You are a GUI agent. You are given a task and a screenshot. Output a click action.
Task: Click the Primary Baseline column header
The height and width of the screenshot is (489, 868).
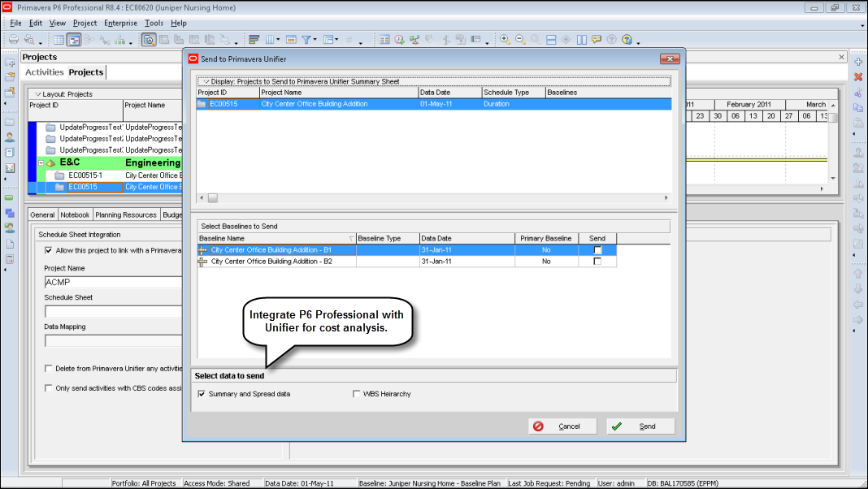(x=546, y=239)
